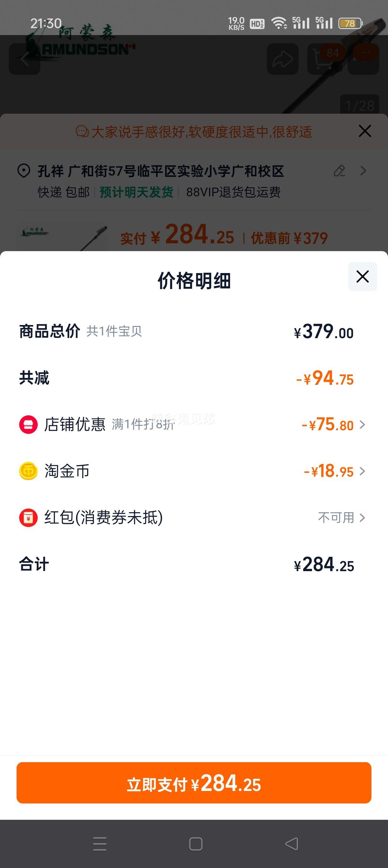The height and width of the screenshot is (868, 388).
Task: Tap the gold 淘金币 coin icon
Action: tap(28, 471)
